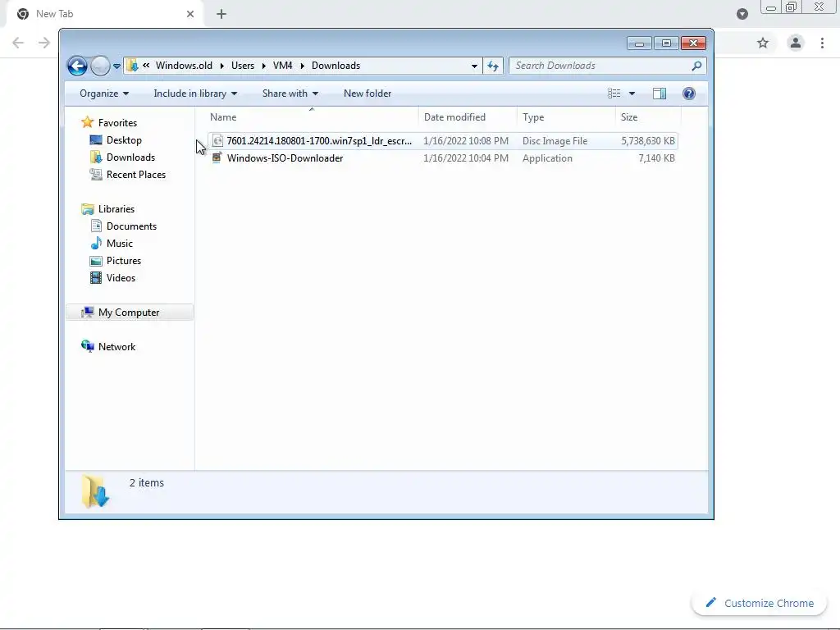Select My Computer in navigation pane
The width and height of the screenshot is (840, 630).
[129, 313]
